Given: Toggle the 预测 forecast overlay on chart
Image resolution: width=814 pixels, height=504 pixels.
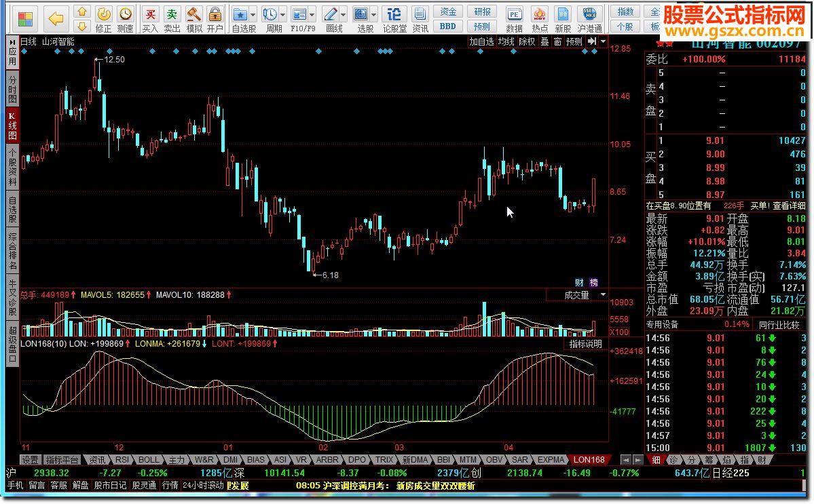Looking at the screenshot, I should click(x=574, y=41).
